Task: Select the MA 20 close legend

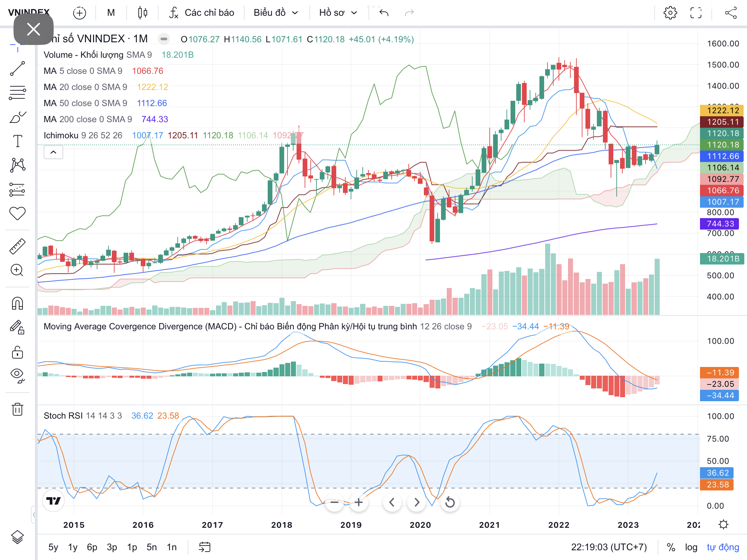Action: coord(106,87)
